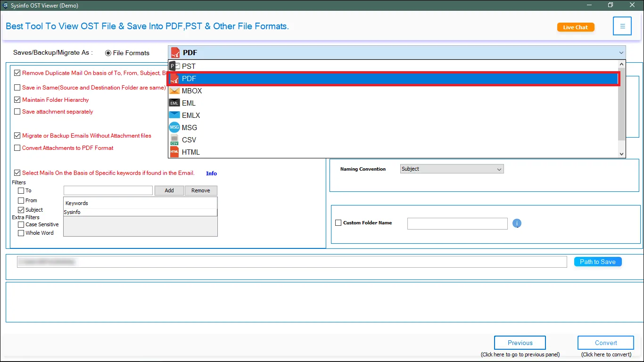The image size is (644, 362).
Task: Toggle Migrate or Backup Emails Without Attachment
Action: [x=17, y=136]
